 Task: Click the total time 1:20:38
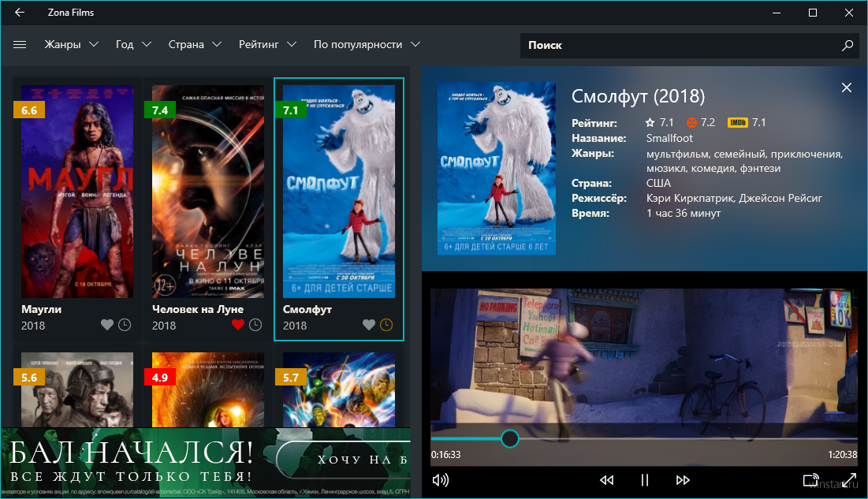tap(843, 455)
